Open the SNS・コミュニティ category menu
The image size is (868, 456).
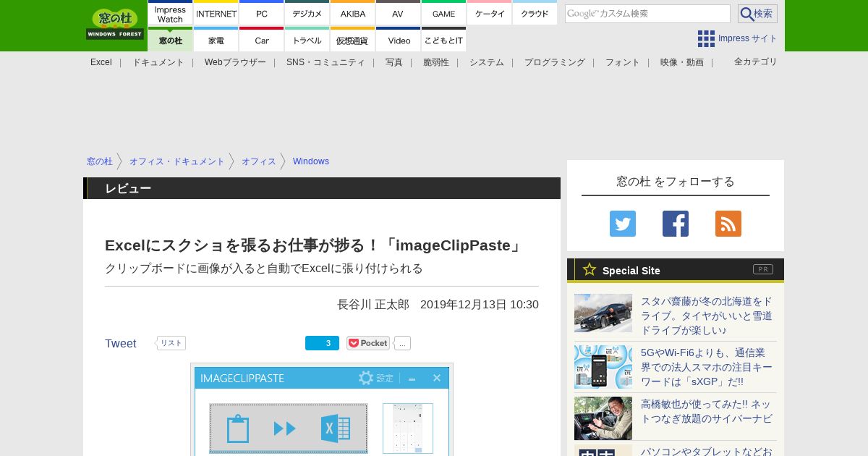point(325,62)
